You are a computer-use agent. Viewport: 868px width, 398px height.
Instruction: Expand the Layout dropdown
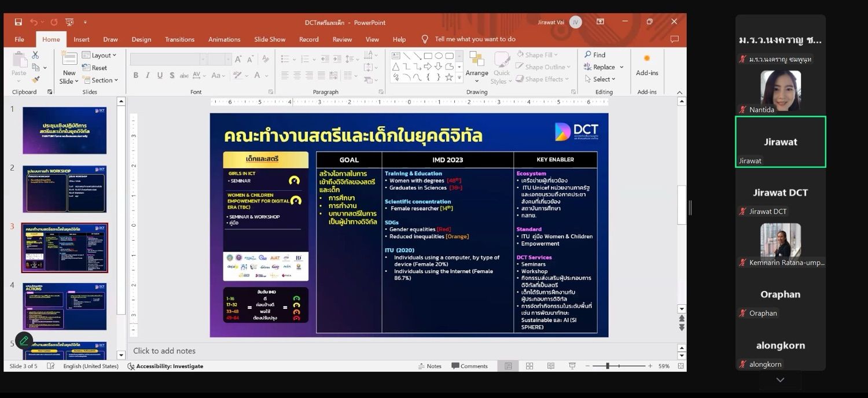100,56
